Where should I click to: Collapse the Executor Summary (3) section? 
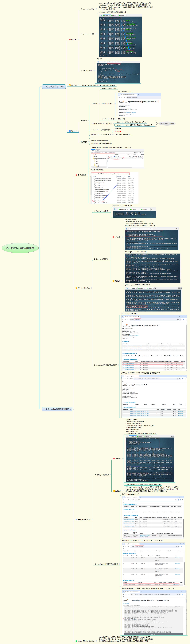(x=129, y=402)
